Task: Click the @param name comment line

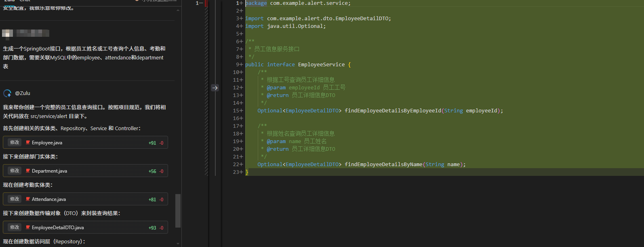Action: pos(294,141)
